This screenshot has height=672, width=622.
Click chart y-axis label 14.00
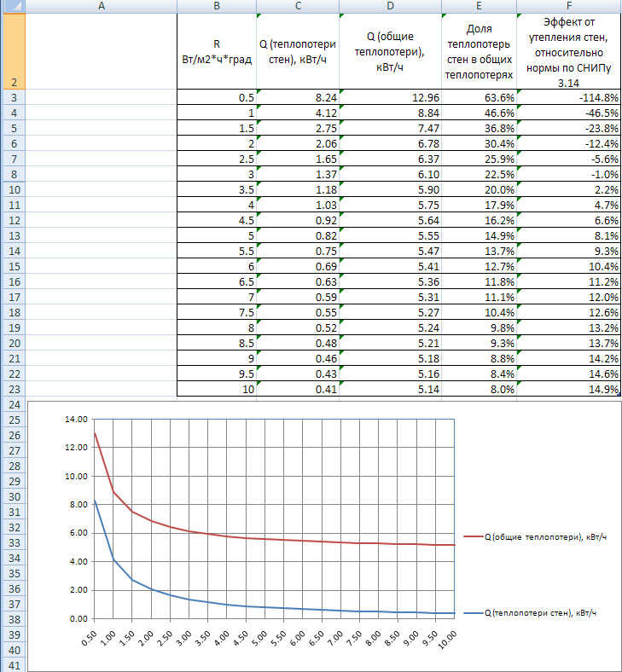coord(76,419)
